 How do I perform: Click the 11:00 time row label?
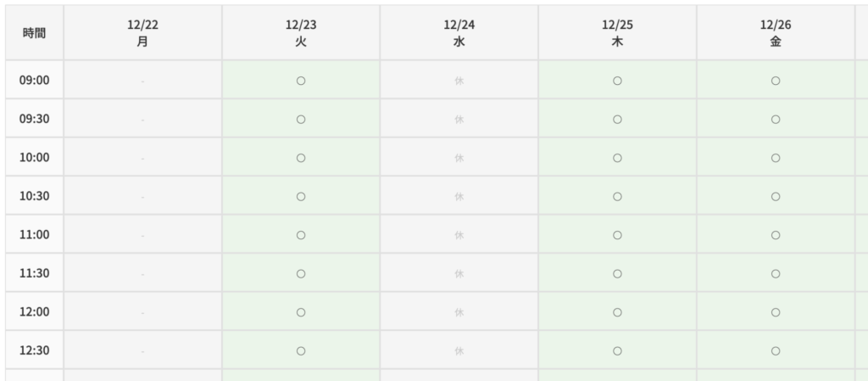[35, 235]
